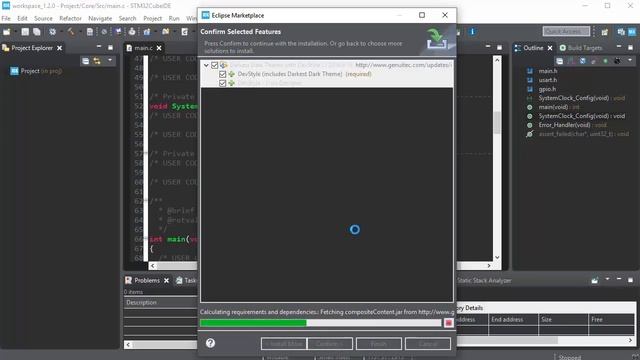The image size is (640, 360).
Task: Click the Debug bug icon in toolbar
Action: tap(132, 31)
